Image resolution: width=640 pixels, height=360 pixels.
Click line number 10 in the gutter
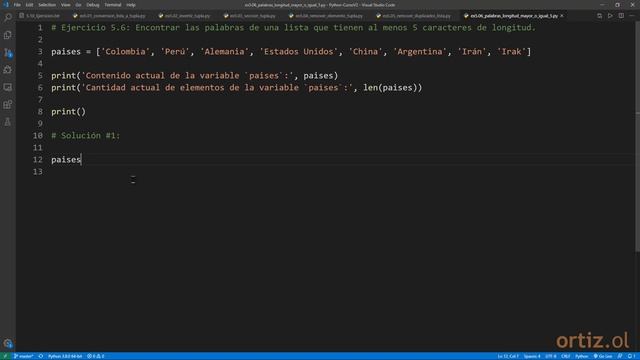click(38, 136)
